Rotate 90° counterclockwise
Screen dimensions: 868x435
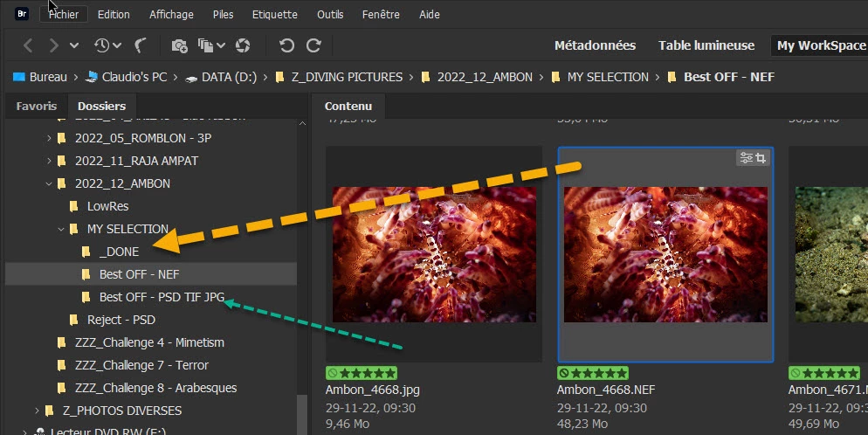click(x=286, y=45)
